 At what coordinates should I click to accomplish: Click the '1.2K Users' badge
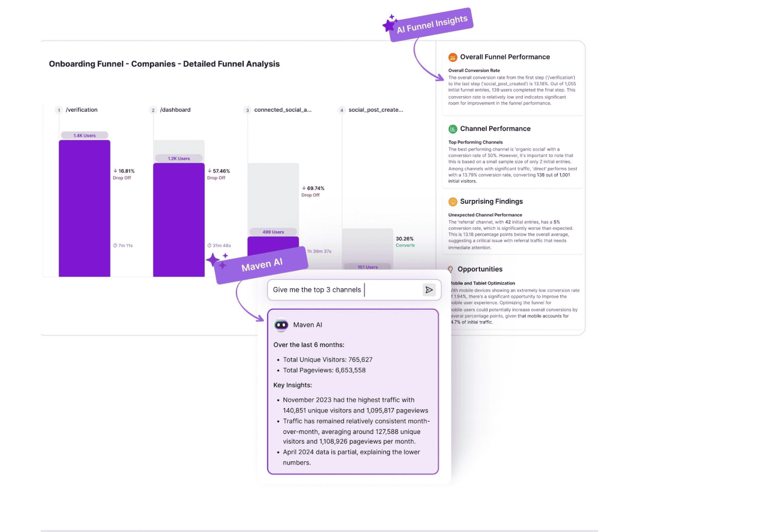coord(179,158)
